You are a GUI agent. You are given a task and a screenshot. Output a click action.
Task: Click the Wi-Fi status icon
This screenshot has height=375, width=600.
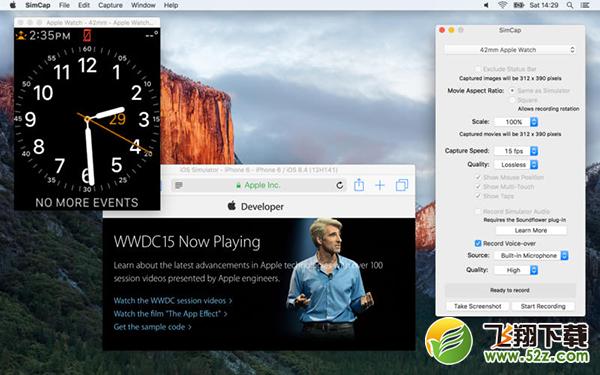(502, 5)
